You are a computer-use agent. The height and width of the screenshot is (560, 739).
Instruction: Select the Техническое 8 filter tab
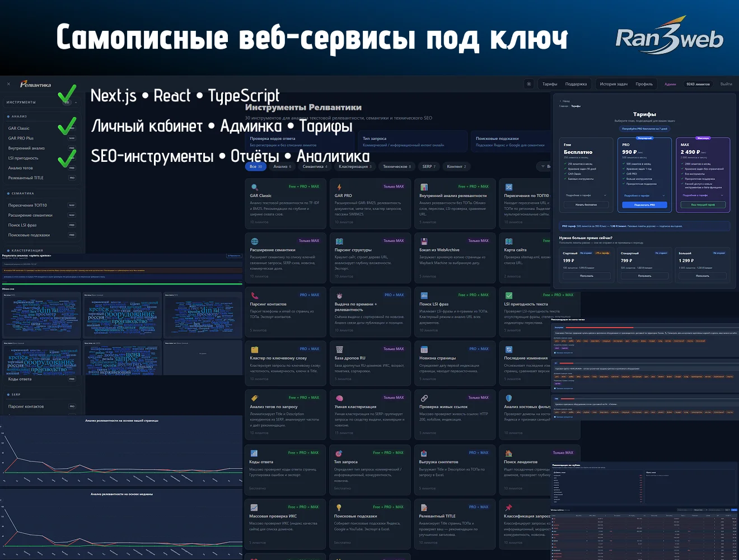pyautogui.click(x=396, y=166)
